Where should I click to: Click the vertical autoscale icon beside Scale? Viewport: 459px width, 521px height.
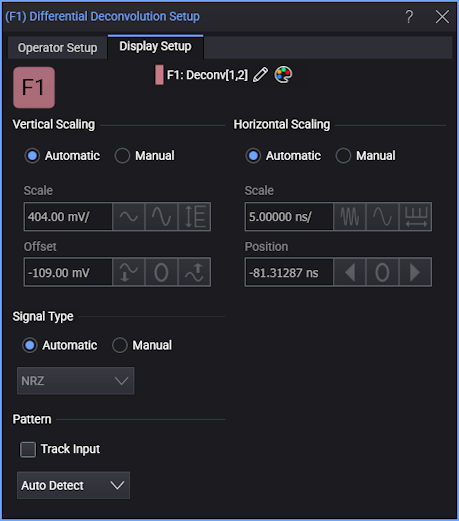coord(195,217)
